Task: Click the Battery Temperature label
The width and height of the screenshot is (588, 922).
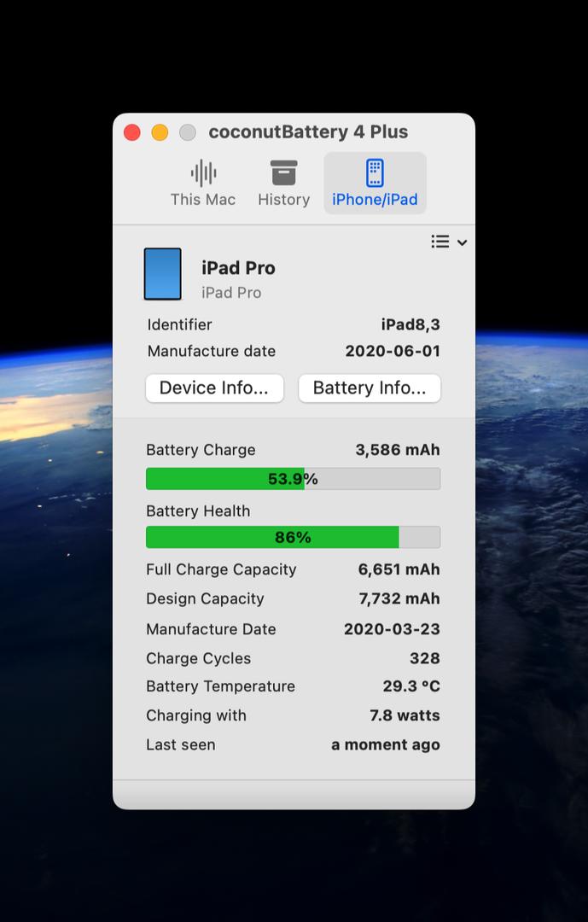Action: click(220, 686)
